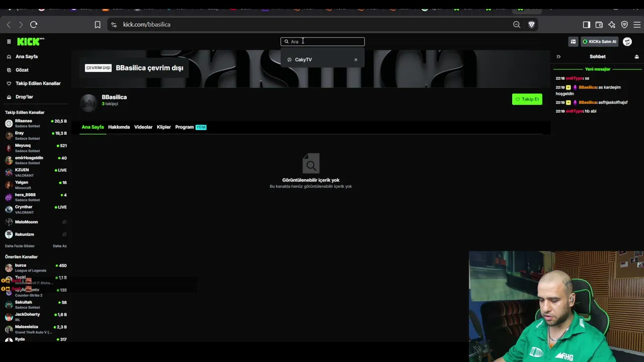This screenshot has width=644, height=362.
Task: Toggle the muted bell for MeloMoonn
Action: [x=64, y=222]
